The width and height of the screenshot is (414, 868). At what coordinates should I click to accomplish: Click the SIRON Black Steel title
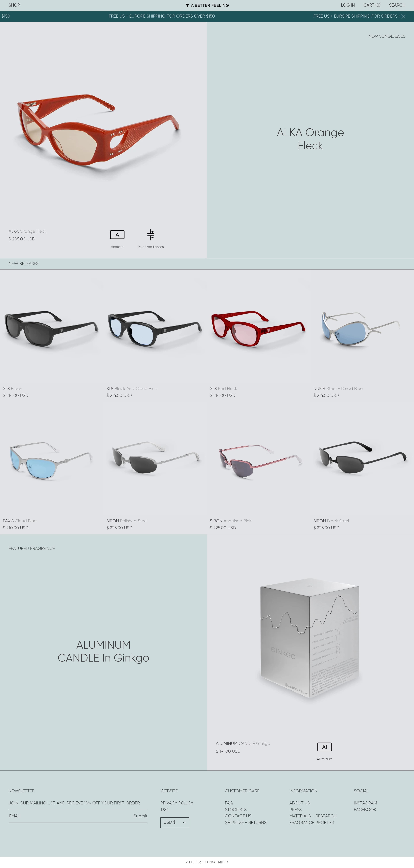point(331,521)
